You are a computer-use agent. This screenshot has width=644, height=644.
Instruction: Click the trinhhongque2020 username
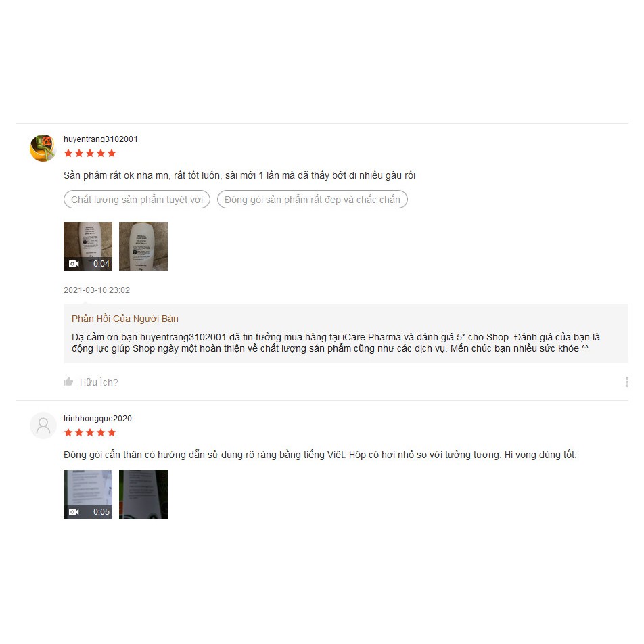(x=97, y=419)
